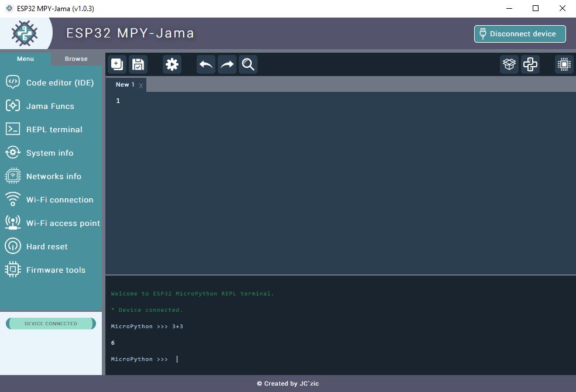Click the result '6' in terminal
This screenshot has width=576, height=392.
(113, 343)
